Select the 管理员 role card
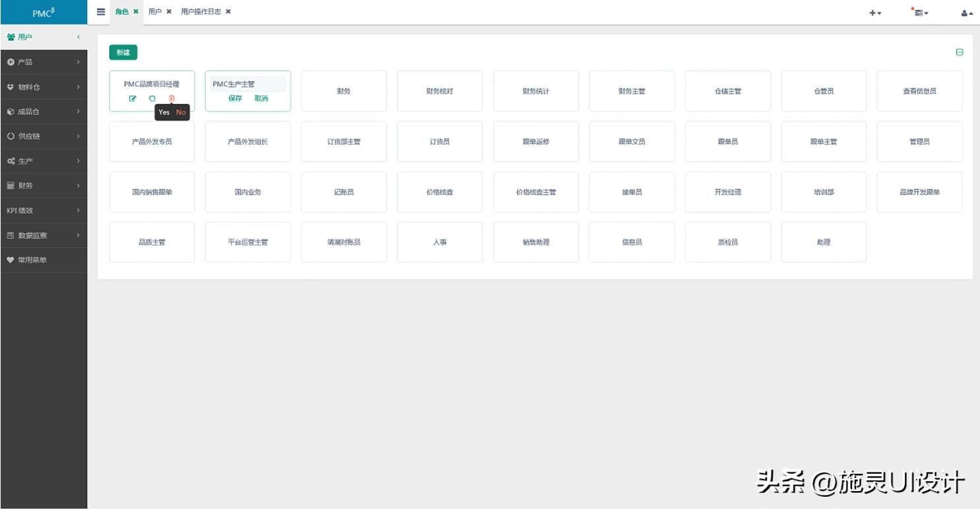The height and width of the screenshot is (510, 980). [919, 142]
